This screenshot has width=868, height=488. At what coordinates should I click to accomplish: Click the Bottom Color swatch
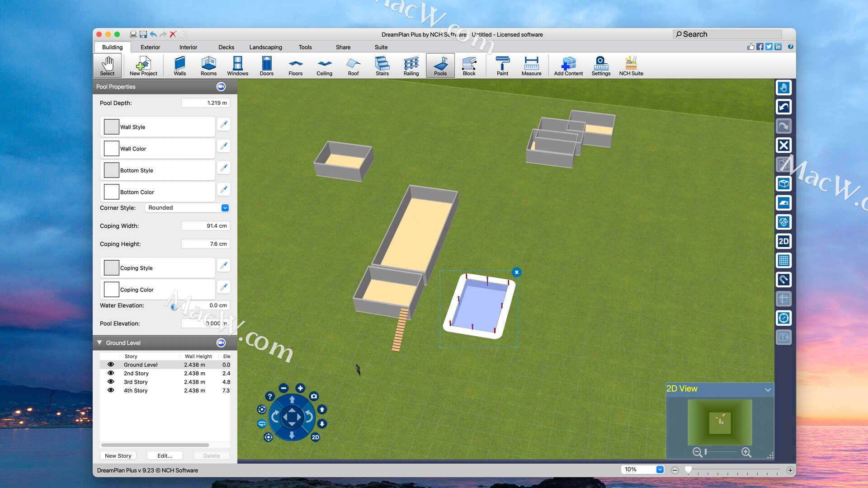(x=111, y=192)
